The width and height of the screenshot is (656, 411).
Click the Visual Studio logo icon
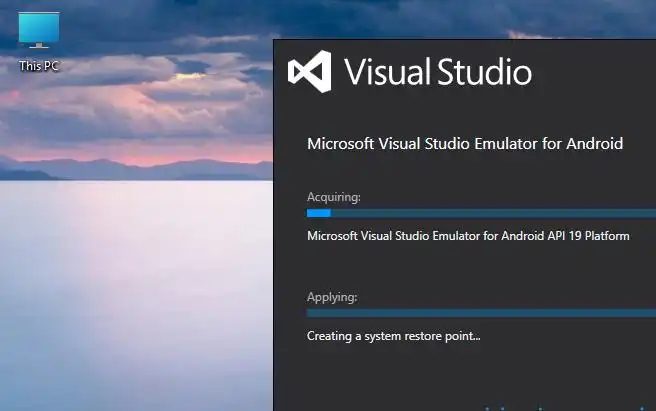click(x=310, y=72)
